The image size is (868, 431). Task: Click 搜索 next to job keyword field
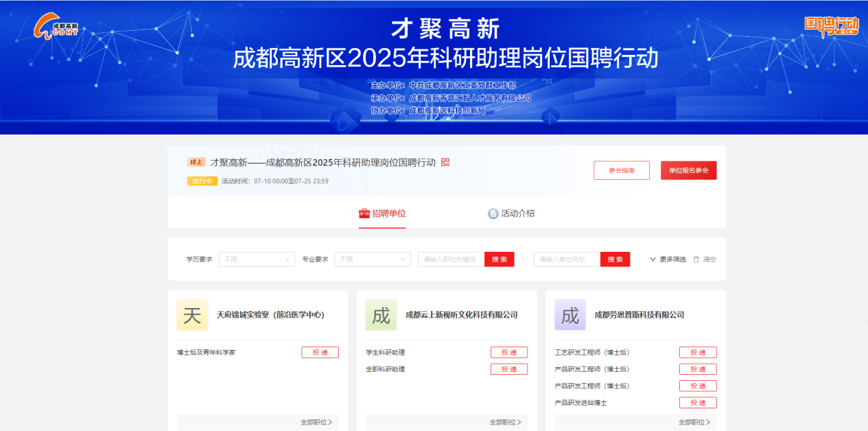pyautogui.click(x=499, y=259)
